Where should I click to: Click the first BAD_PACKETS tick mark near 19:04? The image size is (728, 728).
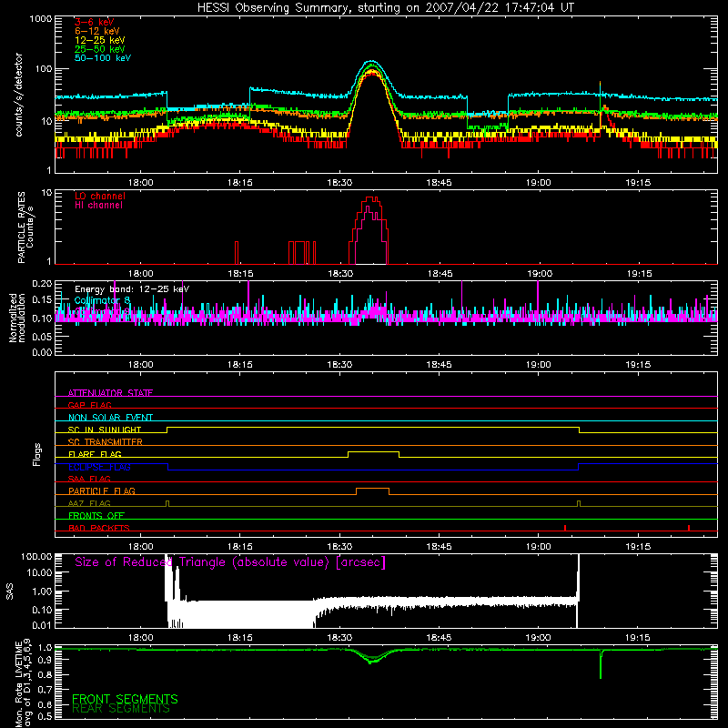pyautogui.click(x=565, y=528)
